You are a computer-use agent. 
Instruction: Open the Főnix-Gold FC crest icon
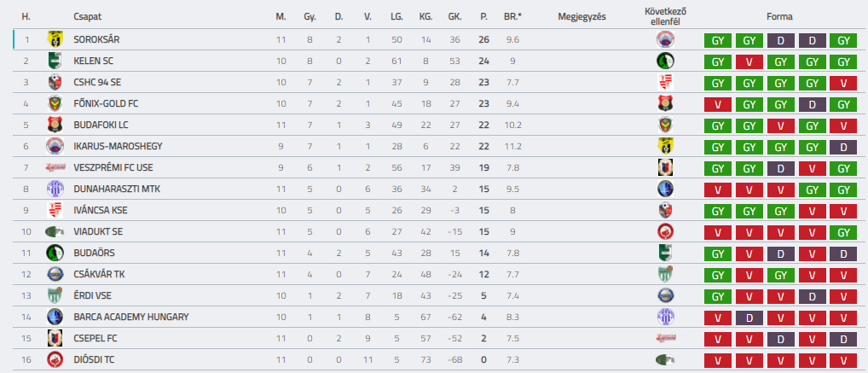pyautogui.click(x=55, y=103)
